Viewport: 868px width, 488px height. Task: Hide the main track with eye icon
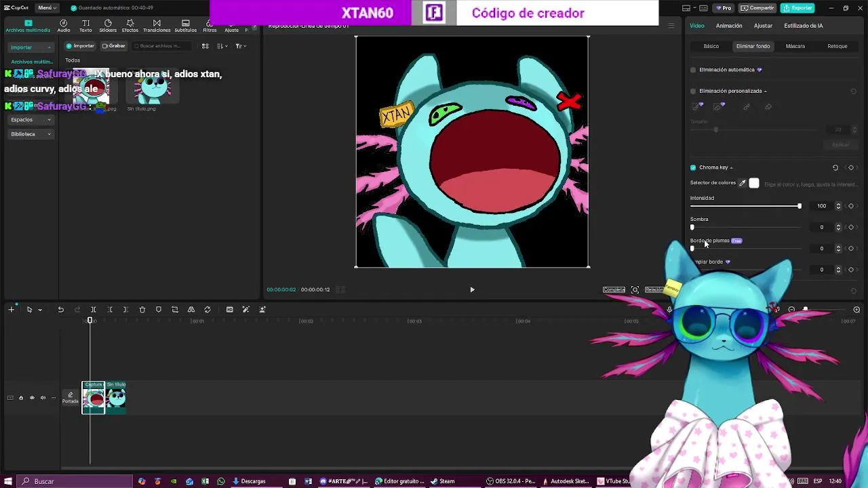click(32, 398)
